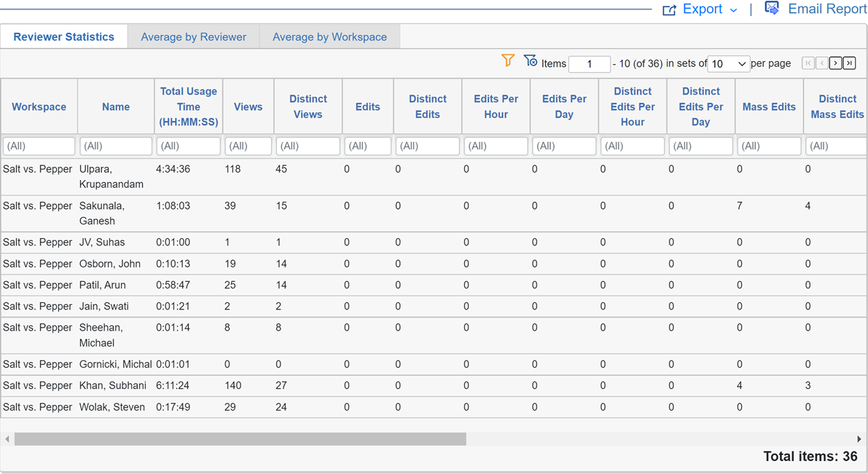The width and height of the screenshot is (868, 474).
Task: Sort by Distinct Mass Edits header
Action: coord(837,107)
